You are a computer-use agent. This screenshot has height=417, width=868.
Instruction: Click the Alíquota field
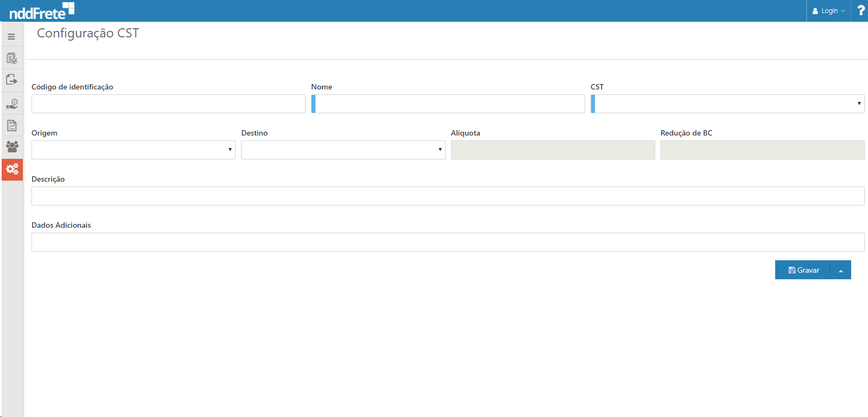point(553,150)
